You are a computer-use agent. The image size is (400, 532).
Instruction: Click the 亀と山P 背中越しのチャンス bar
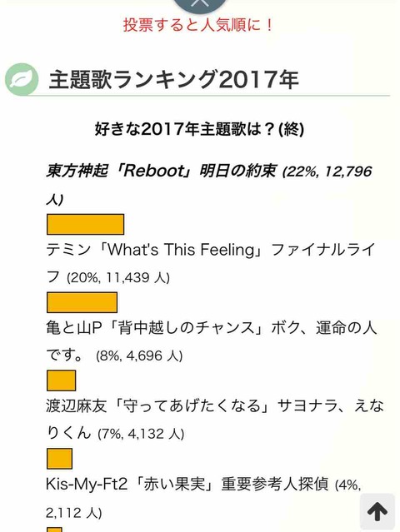click(x=61, y=380)
